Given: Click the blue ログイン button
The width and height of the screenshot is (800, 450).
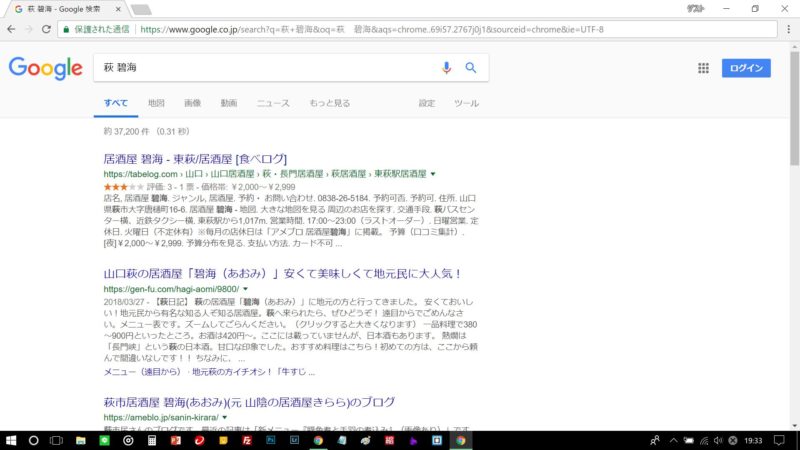Looking at the screenshot, I should [x=746, y=68].
